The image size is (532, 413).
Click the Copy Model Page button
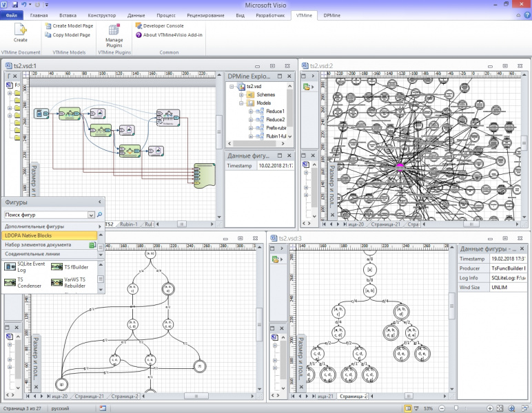pyautogui.click(x=68, y=35)
